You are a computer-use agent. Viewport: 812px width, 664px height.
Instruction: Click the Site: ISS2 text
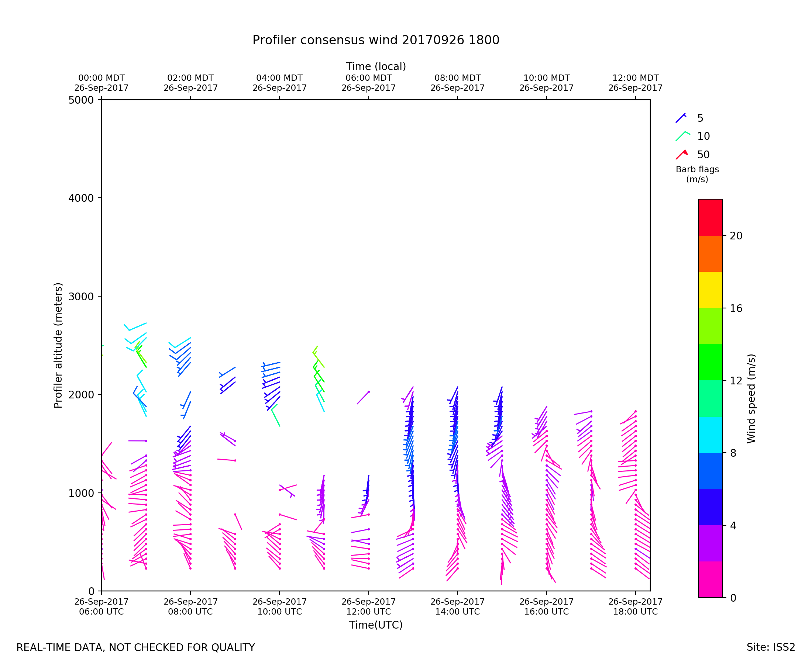coord(771,647)
